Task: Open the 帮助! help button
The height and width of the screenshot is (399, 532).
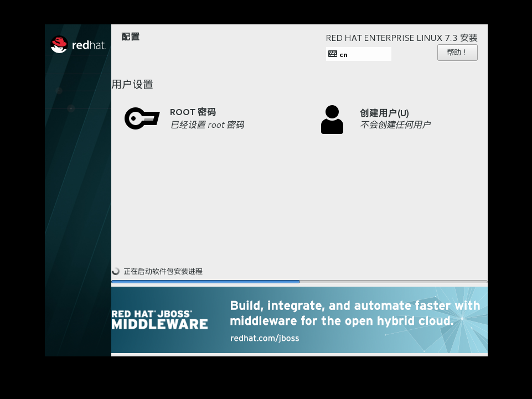Action: [x=457, y=53]
